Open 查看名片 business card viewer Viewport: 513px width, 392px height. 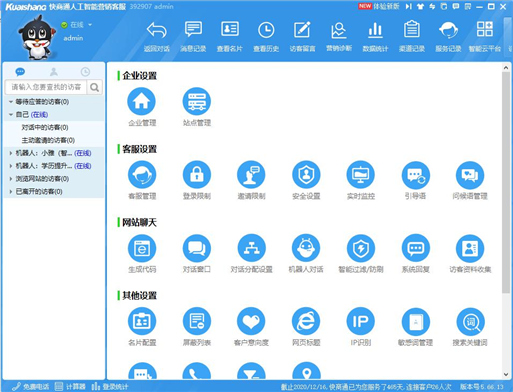(x=230, y=37)
